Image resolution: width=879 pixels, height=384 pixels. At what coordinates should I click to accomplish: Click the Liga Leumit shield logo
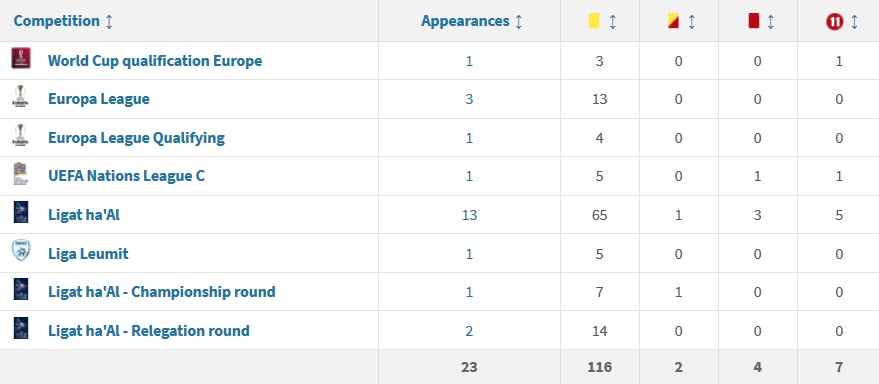point(21,251)
